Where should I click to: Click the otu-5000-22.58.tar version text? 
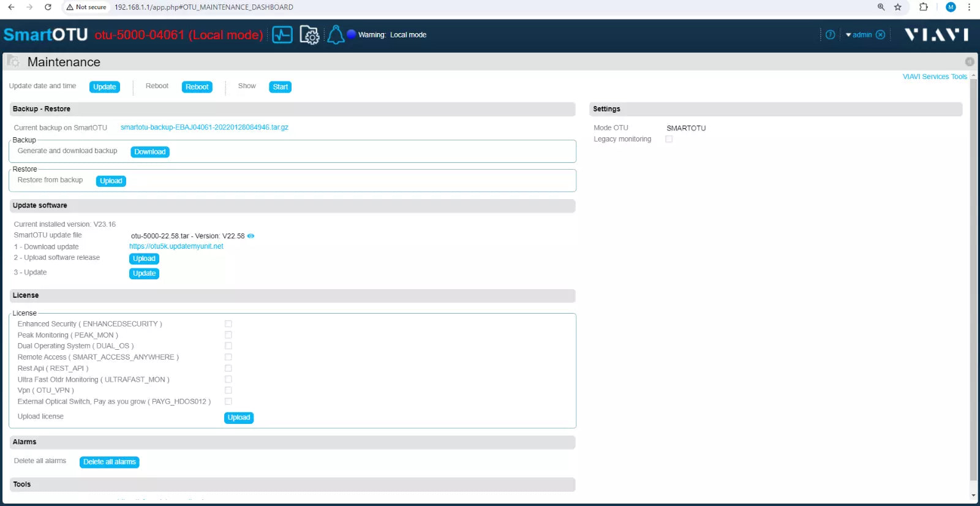point(187,236)
